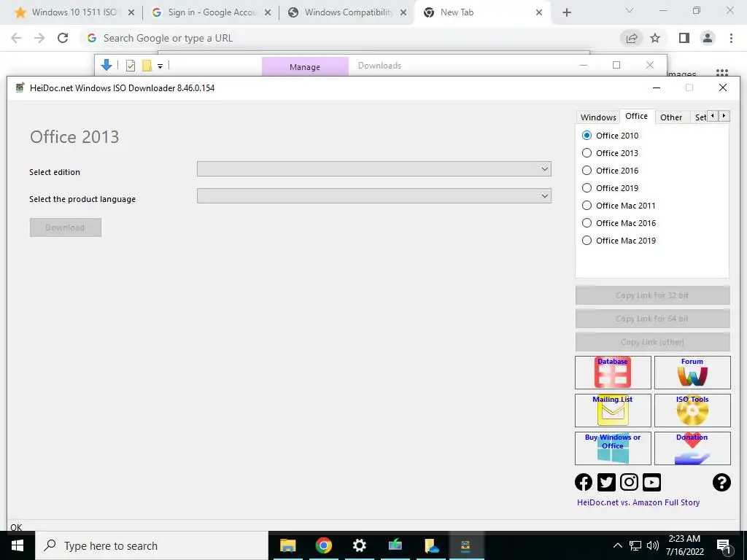Expand the Select edition dropdown
The image size is (747, 560).
[x=374, y=169]
